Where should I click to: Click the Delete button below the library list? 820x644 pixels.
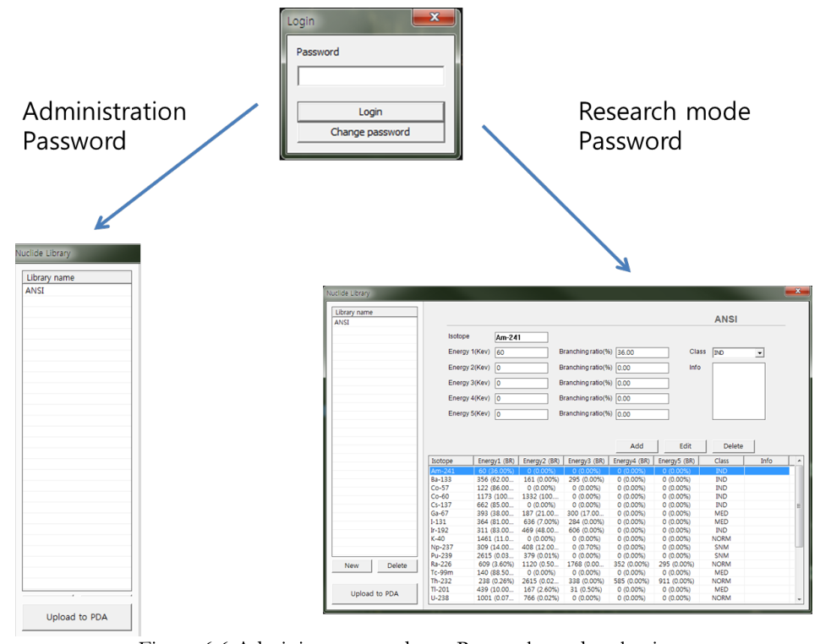click(x=397, y=565)
